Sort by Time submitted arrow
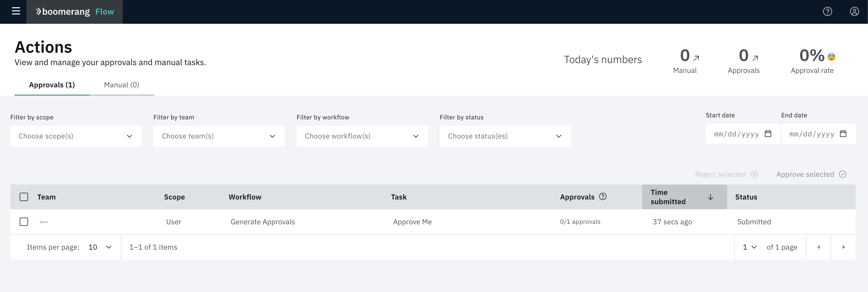The height and width of the screenshot is (292, 868). pyautogui.click(x=710, y=197)
